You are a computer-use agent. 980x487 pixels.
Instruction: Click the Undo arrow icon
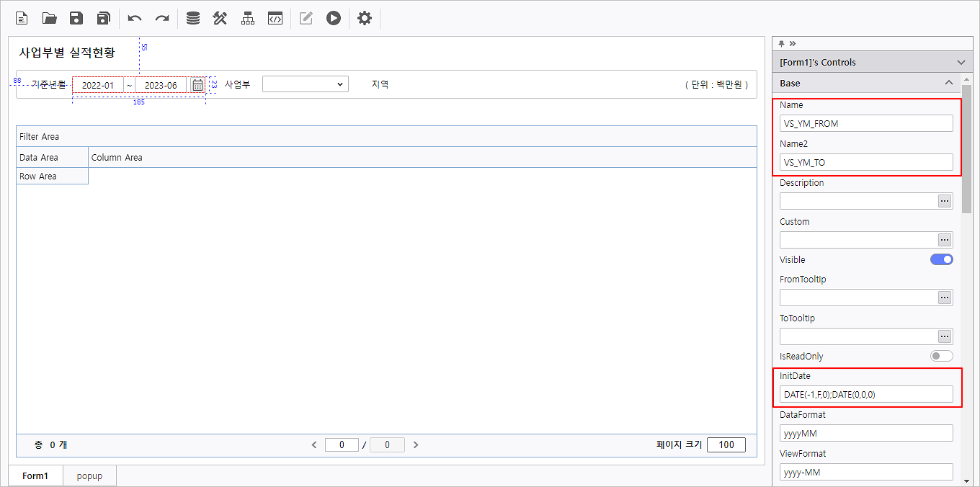click(x=135, y=18)
